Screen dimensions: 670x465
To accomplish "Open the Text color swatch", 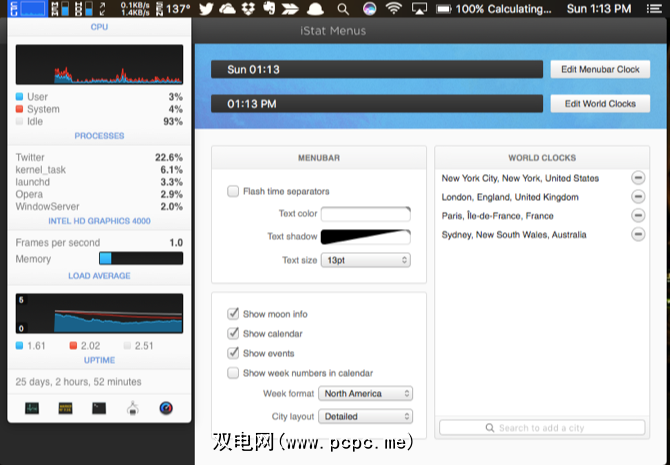I will [x=366, y=214].
